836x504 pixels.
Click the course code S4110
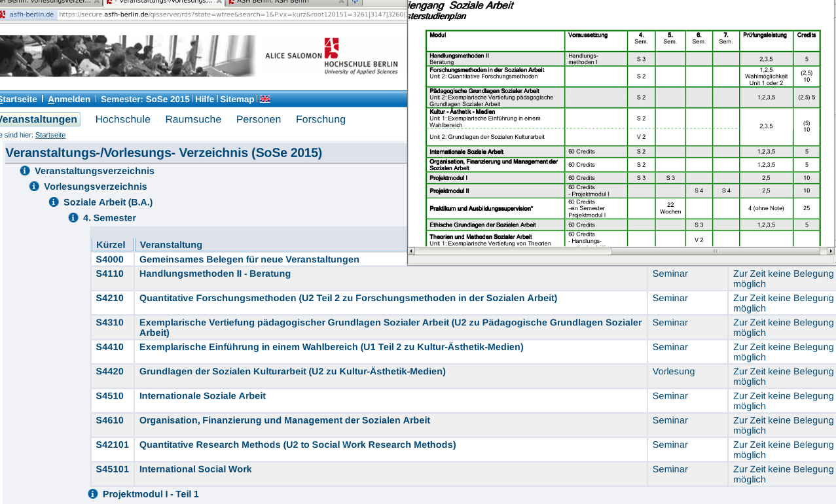(x=109, y=274)
